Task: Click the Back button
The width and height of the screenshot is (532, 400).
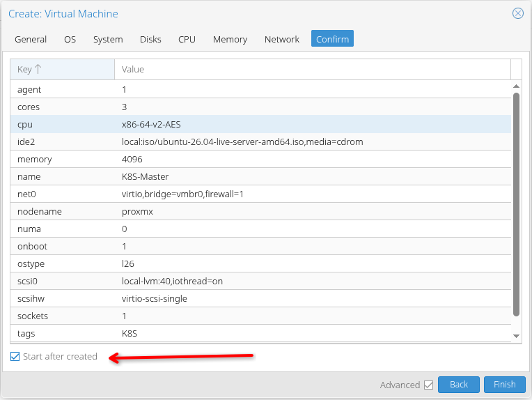Action: (459, 385)
